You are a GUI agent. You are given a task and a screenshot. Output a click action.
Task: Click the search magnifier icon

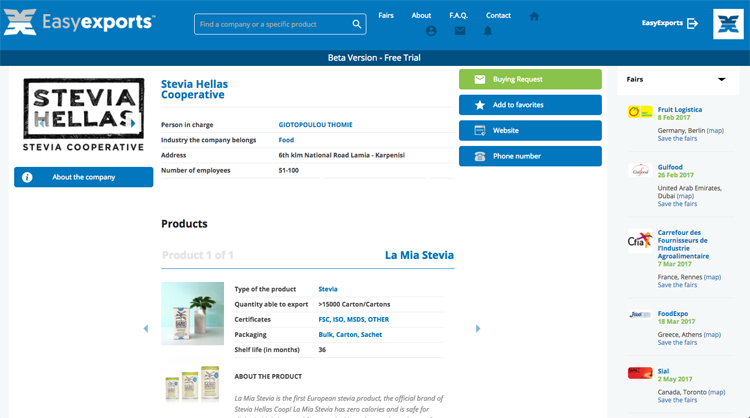[357, 24]
